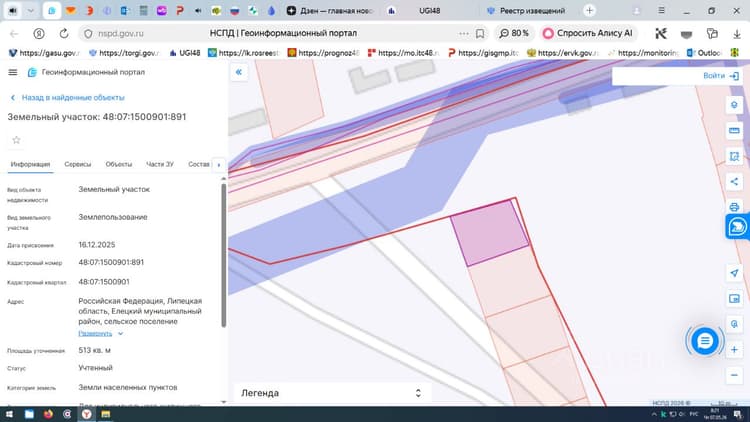Open the hamburger portal menu
The image size is (750, 422).
13,72
